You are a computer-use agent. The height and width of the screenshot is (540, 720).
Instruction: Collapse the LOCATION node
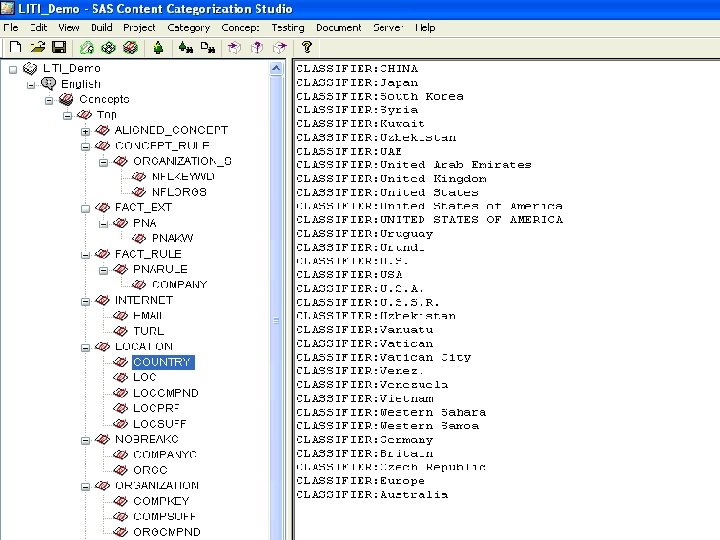85,348
